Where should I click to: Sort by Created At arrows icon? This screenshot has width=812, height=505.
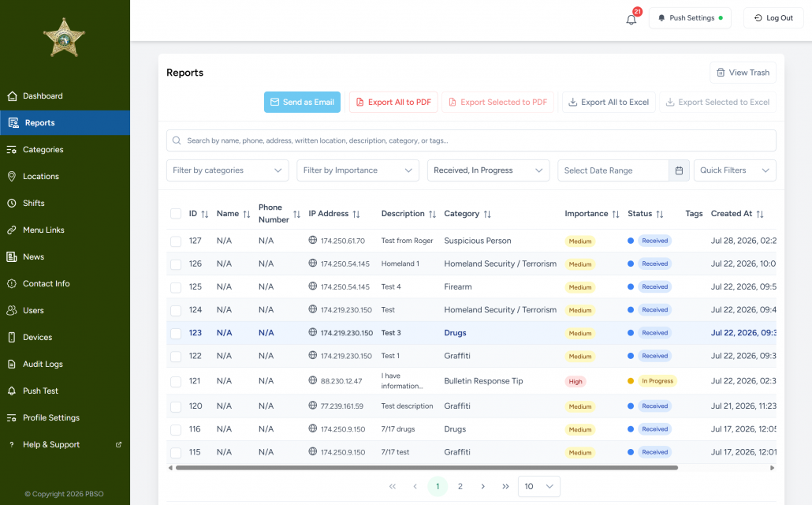(x=760, y=214)
